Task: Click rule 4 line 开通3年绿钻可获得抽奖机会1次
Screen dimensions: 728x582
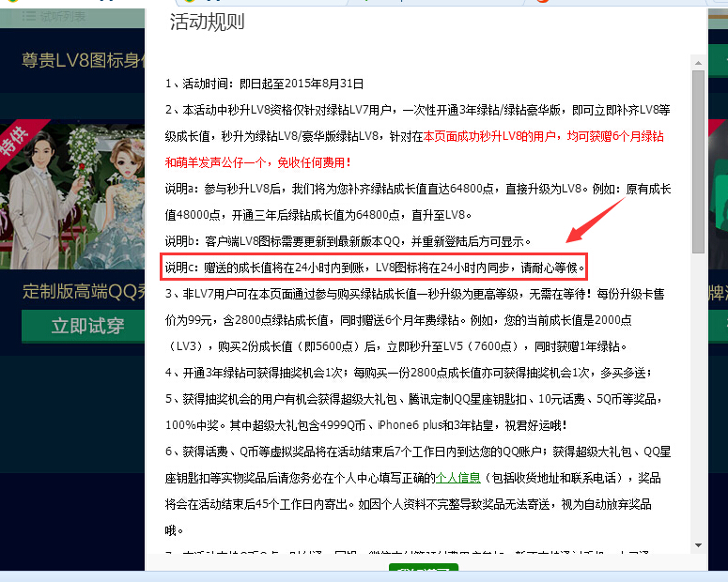Action: 409,373
